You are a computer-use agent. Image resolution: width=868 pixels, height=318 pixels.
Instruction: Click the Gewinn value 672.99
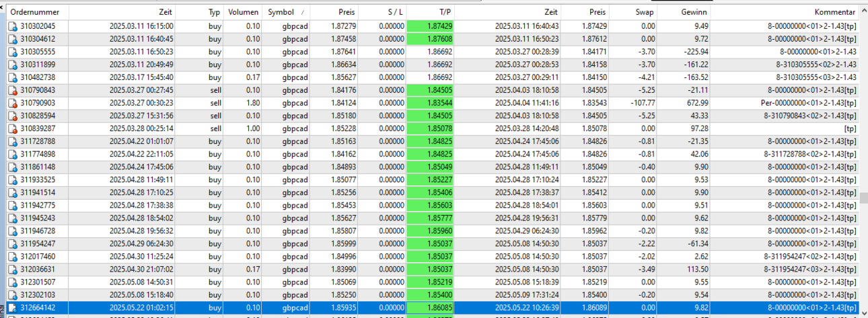(695, 103)
